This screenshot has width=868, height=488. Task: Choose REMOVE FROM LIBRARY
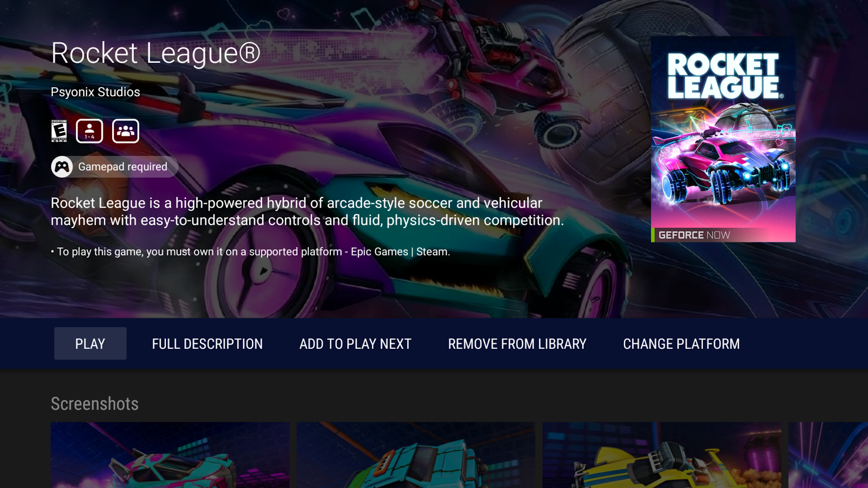[x=517, y=344]
